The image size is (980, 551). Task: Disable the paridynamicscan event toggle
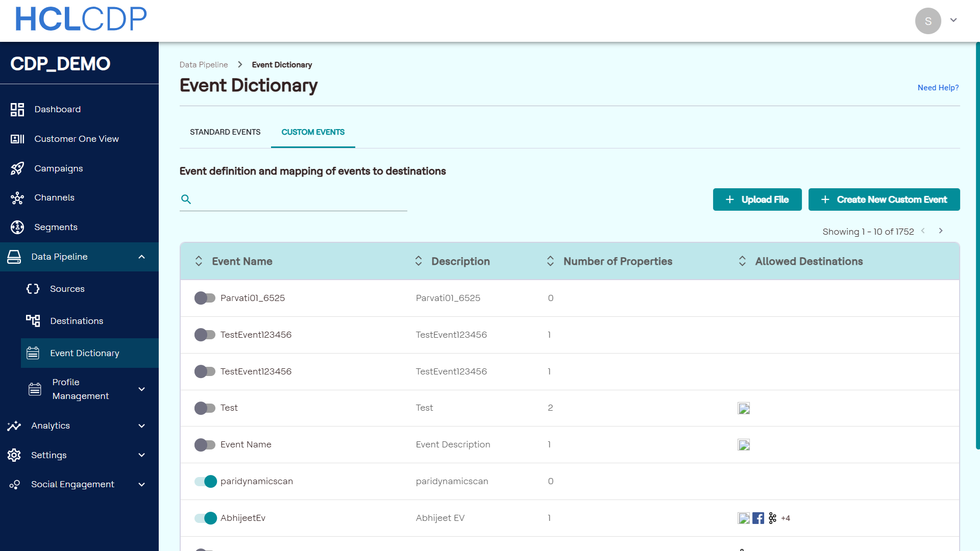coord(205,481)
